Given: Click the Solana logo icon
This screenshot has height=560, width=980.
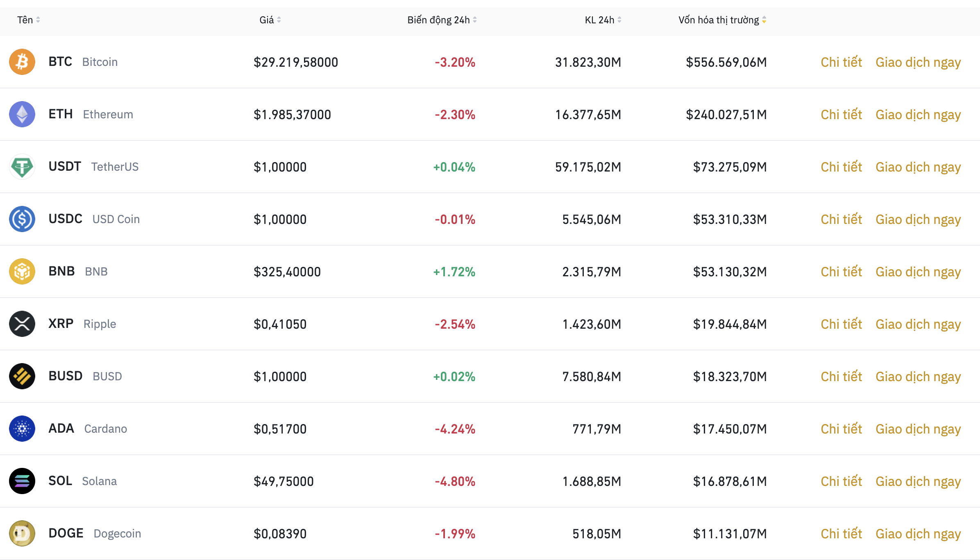Looking at the screenshot, I should (22, 481).
